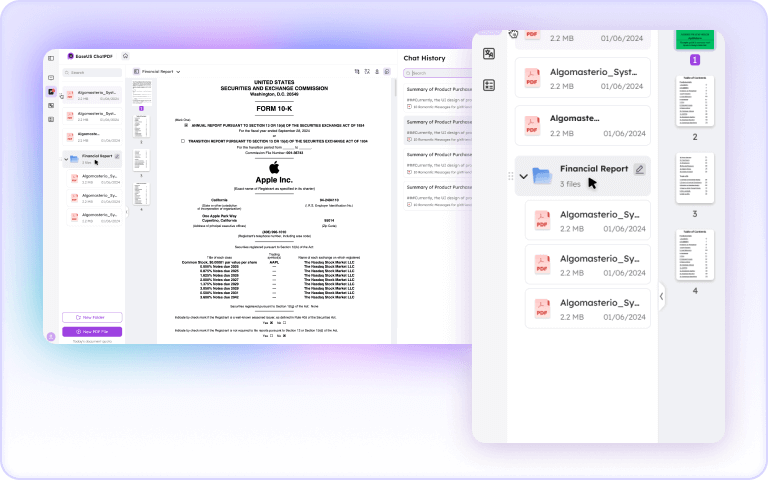Click the second icon in the document toolbar's right group
Image resolution: width=768 pixels, height=480 pixels.
tap(367, 72)
